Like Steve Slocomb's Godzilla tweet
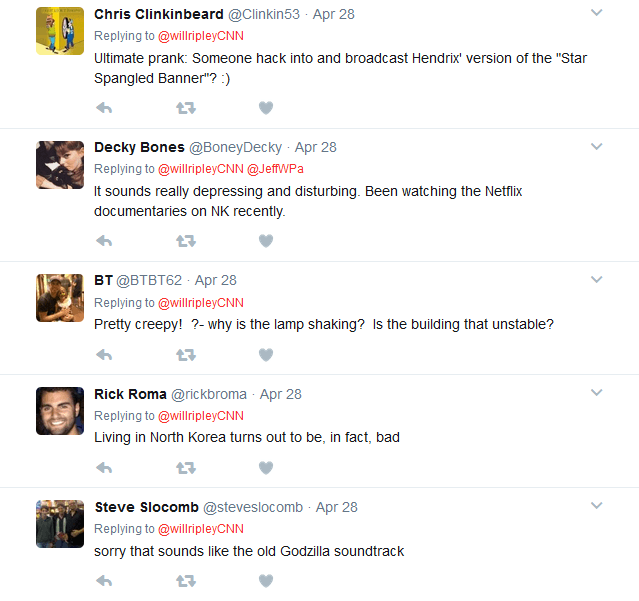639x601 pixels. click(266, 580)
